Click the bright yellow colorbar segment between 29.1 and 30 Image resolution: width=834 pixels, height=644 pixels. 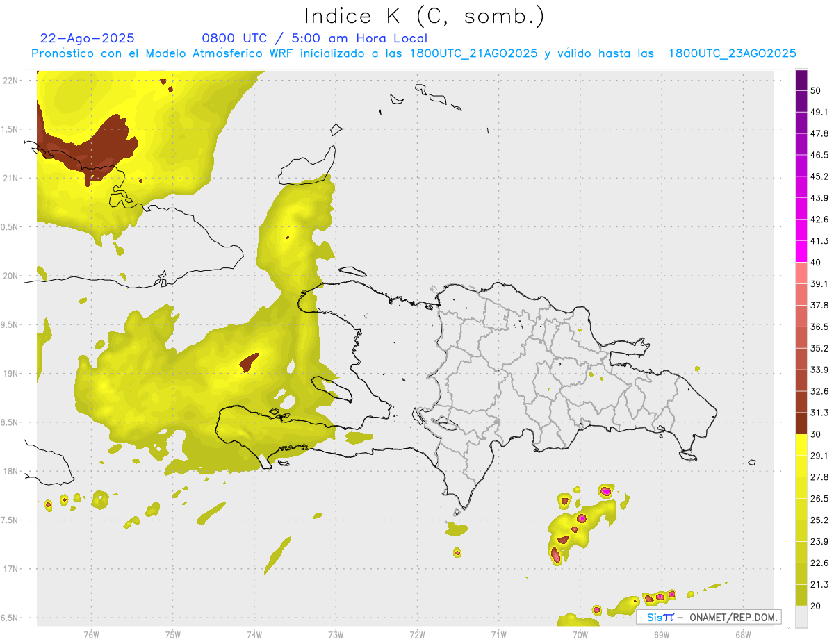click(x=801, y=445)
